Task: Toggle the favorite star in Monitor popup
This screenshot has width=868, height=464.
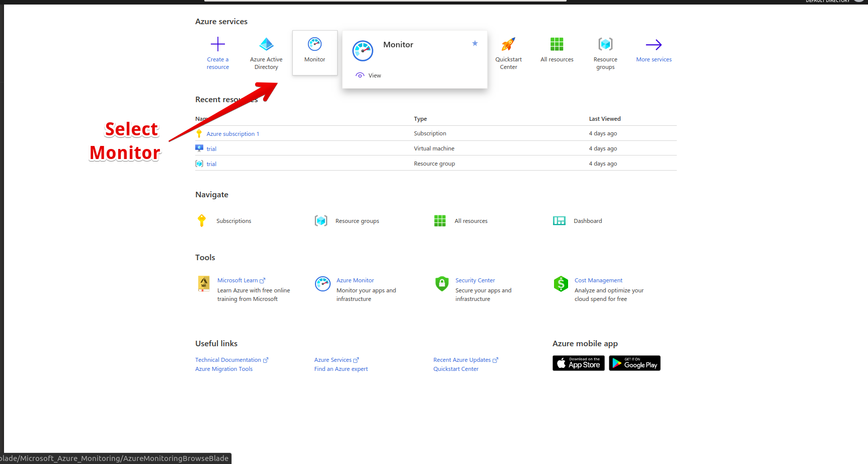Action: click(475, 43)
